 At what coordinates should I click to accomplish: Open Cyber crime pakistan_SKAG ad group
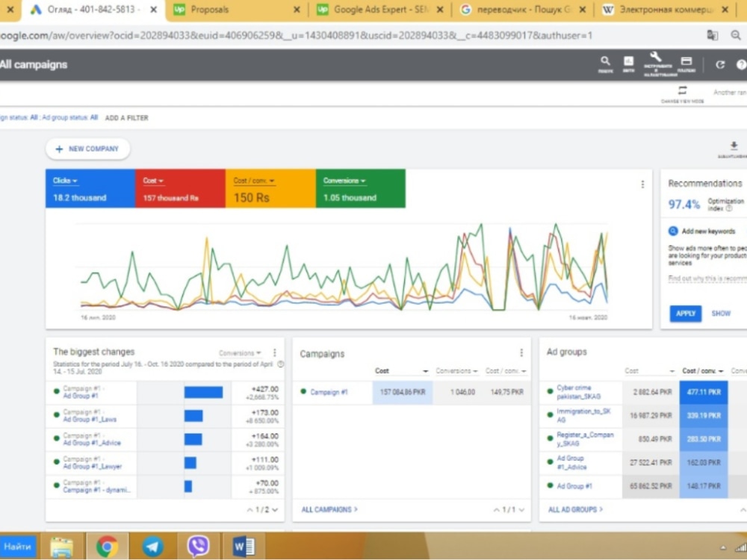(578, 393)
